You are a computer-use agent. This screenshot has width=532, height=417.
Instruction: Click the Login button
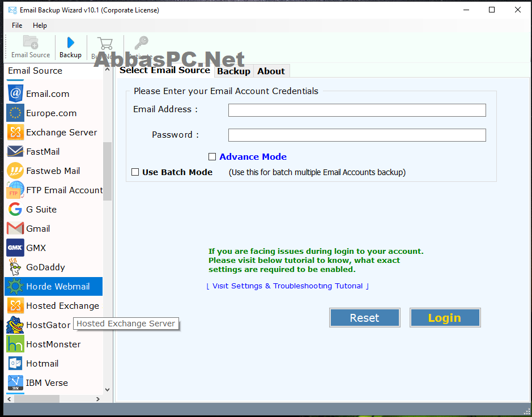pyautogui.click(x=445, y=318)
